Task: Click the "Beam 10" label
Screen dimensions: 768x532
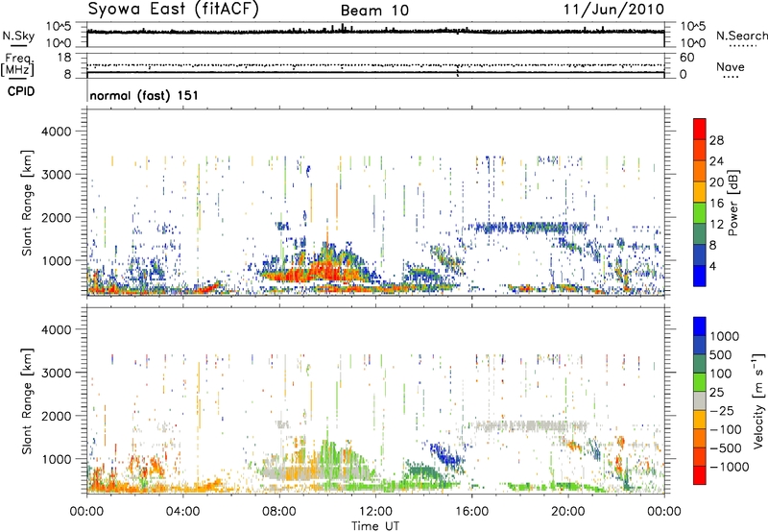Action: tap(374, 11)
